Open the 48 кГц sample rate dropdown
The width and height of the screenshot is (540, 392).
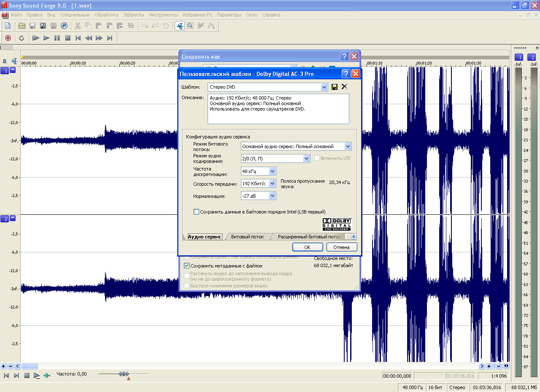pos(272,171)
